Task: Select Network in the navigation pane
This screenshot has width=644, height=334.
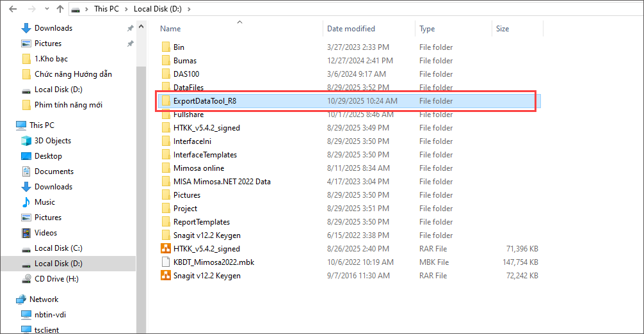Action: point(44,299)
